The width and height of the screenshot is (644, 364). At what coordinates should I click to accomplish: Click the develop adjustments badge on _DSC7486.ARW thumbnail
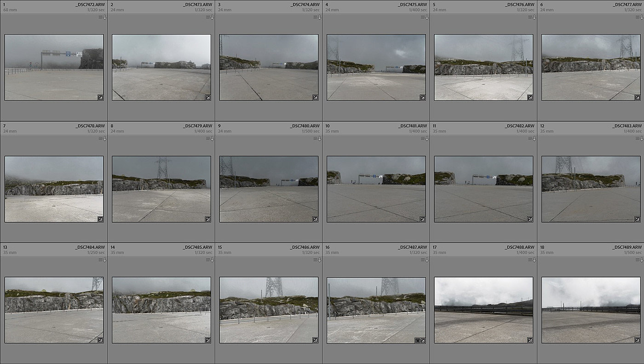click(315, 341)
